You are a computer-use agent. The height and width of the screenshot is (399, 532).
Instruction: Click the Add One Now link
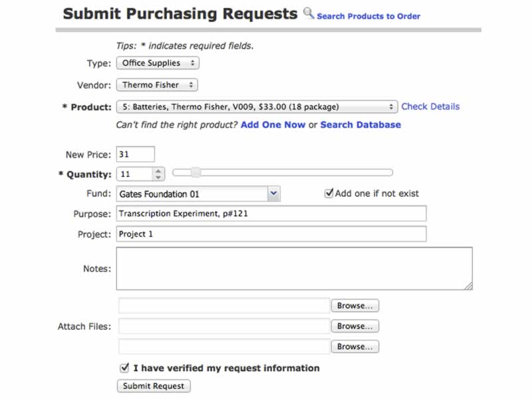pyautogui.click(x=273, y=124)
